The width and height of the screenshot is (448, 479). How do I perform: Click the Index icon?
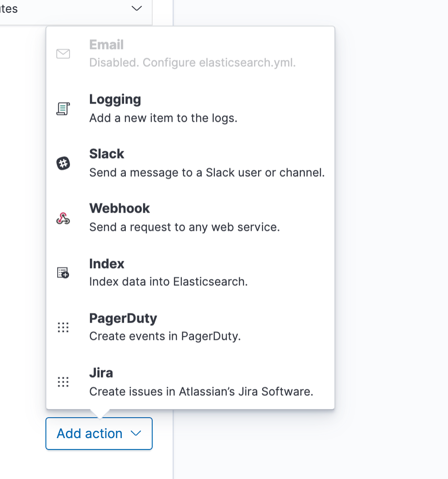[63, 273]
